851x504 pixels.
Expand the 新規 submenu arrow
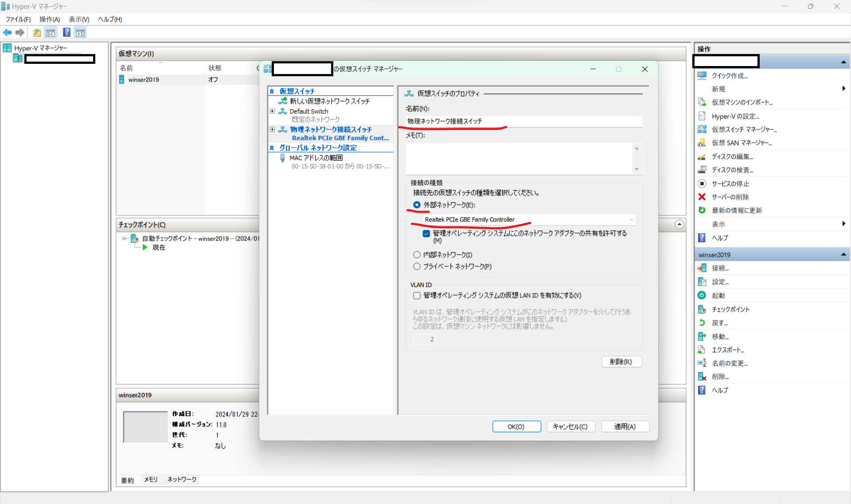tap(843, 89)
